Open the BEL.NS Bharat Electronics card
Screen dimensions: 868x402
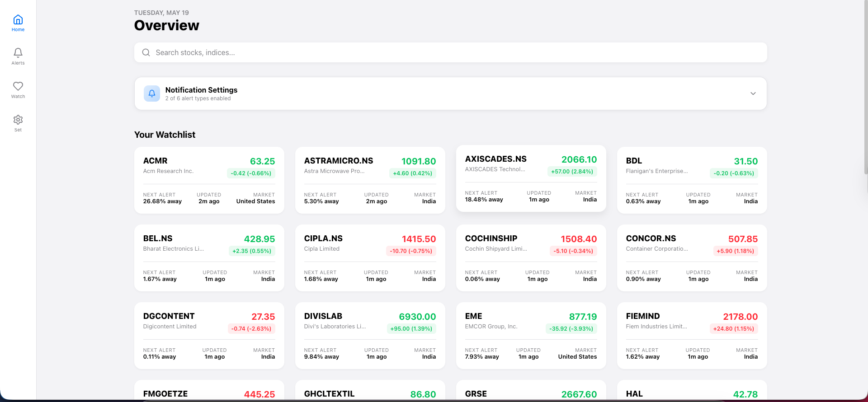point(209,258)
